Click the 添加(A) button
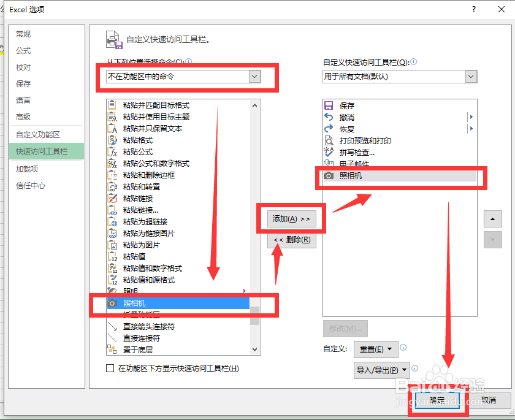515x420 pixels. (x=292, y=218)
